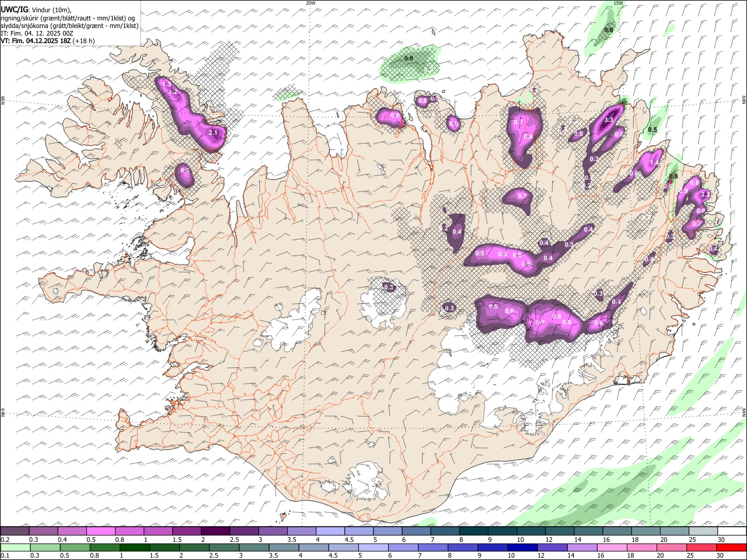
Task: Click the UWC/IG Vindur (10m) title line
Action: (35, 10)
